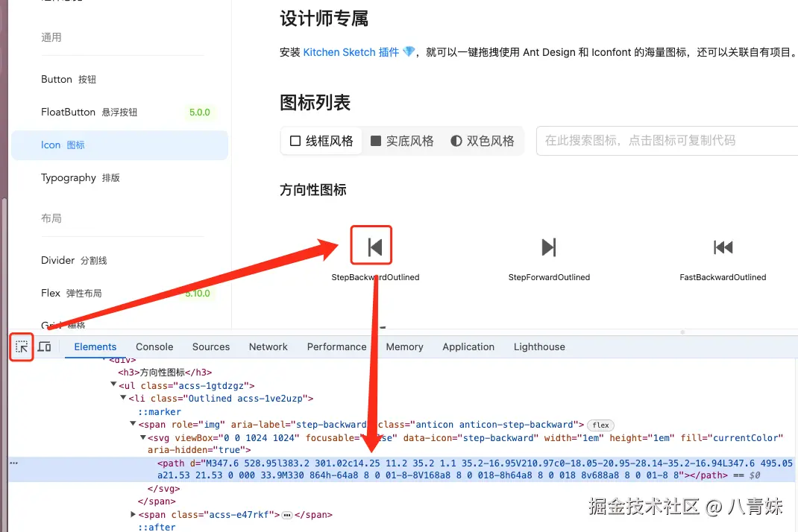This screenshot has height=532, width=798.
Task: Copy the StepForwardOutlined icon
Action: (549, 247)
